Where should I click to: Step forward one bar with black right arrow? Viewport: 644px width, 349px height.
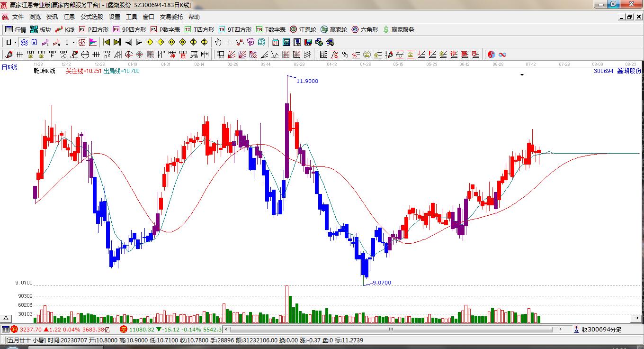coord(139,42)
